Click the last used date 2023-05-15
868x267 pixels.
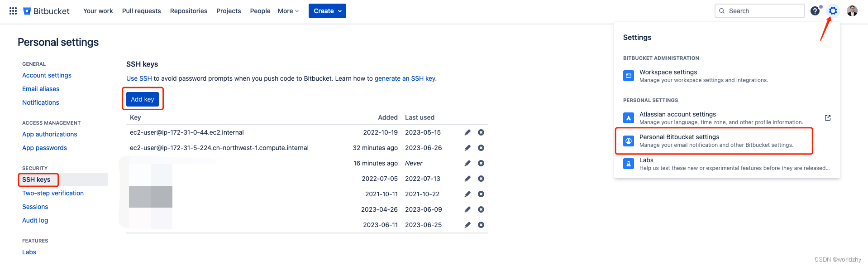(423, 132)
